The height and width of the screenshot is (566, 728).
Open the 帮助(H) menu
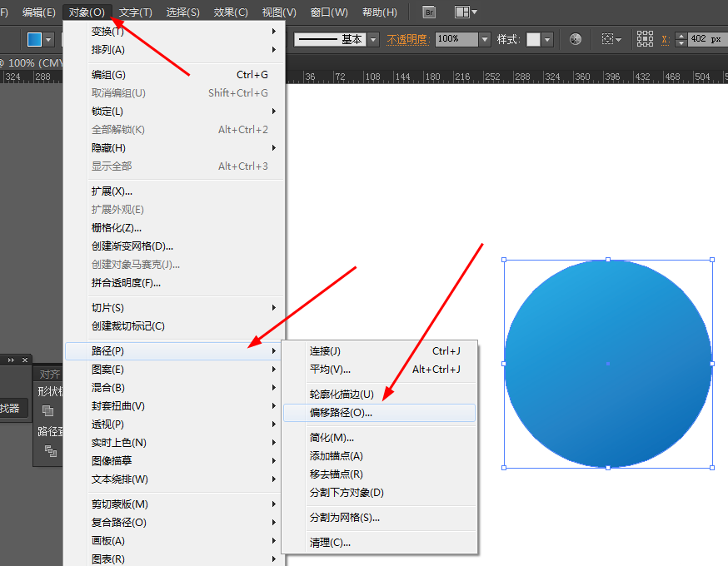click(380, 12)
